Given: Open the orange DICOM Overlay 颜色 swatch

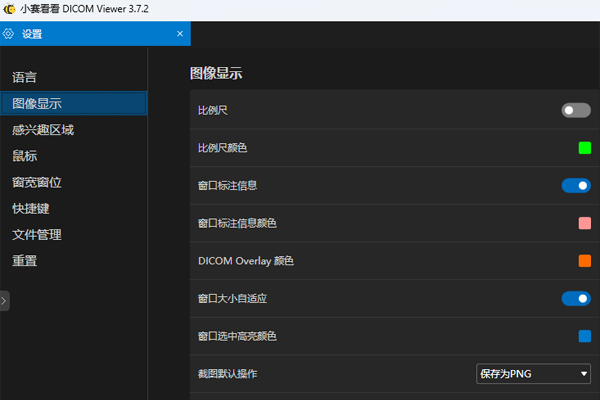Looking at the screenshot, I should pos(585,261).
